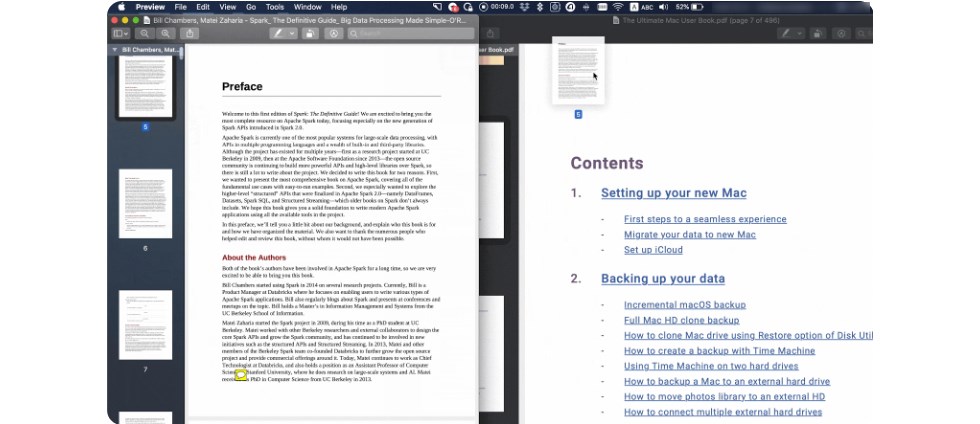Open the Go menu

[251, 7]
